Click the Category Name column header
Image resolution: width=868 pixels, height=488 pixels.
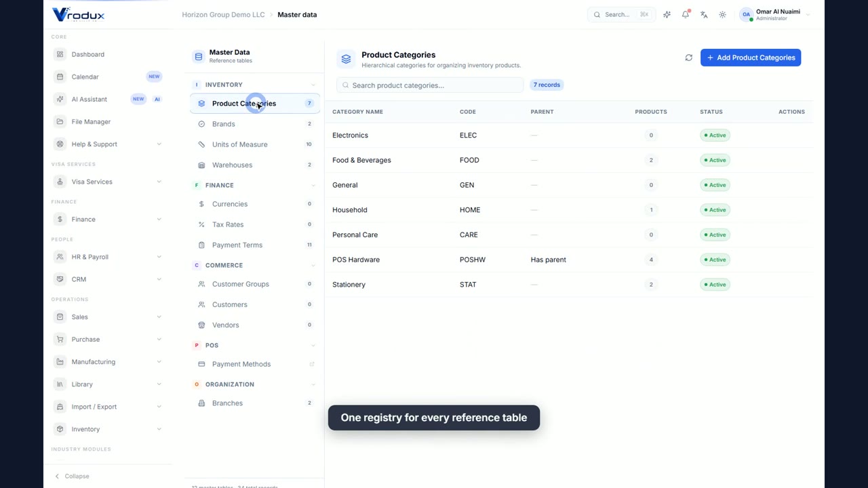pyautogui.click(x=357, y=112)
